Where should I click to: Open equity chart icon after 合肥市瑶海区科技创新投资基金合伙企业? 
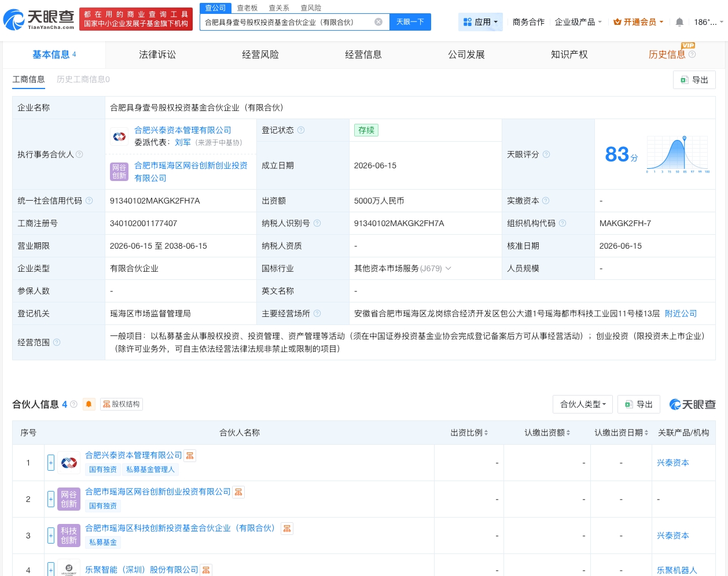point(287,529)
